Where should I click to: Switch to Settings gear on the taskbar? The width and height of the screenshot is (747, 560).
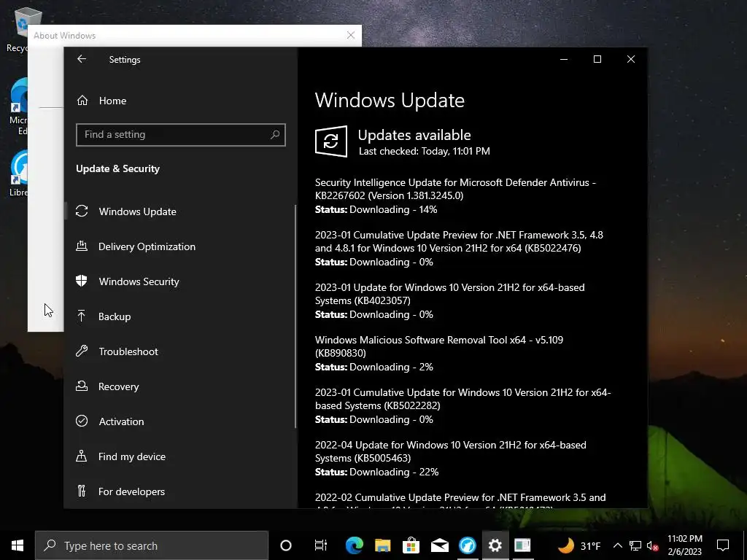click(x=495, y=545)
